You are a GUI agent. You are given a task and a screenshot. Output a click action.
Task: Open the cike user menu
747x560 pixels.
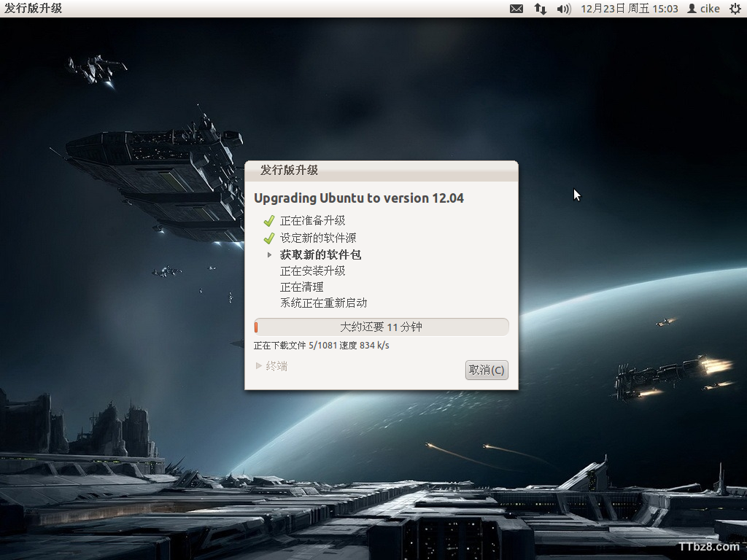coord(704,9)
